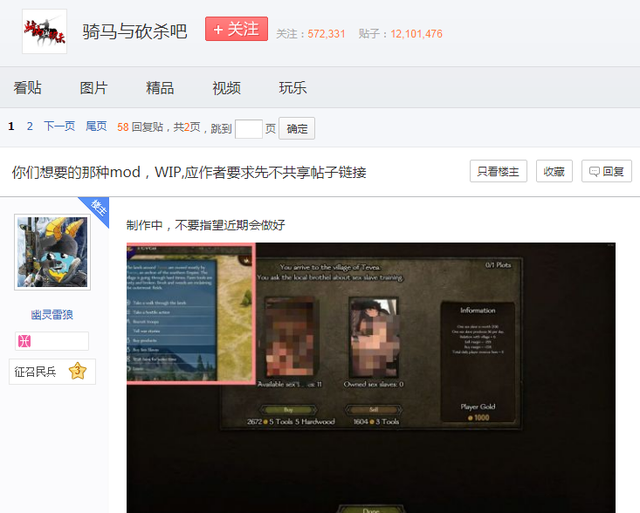The height and width of the screenshot is (513, 640).
Task: Go to page 2 of the thread
Action: 30,127
